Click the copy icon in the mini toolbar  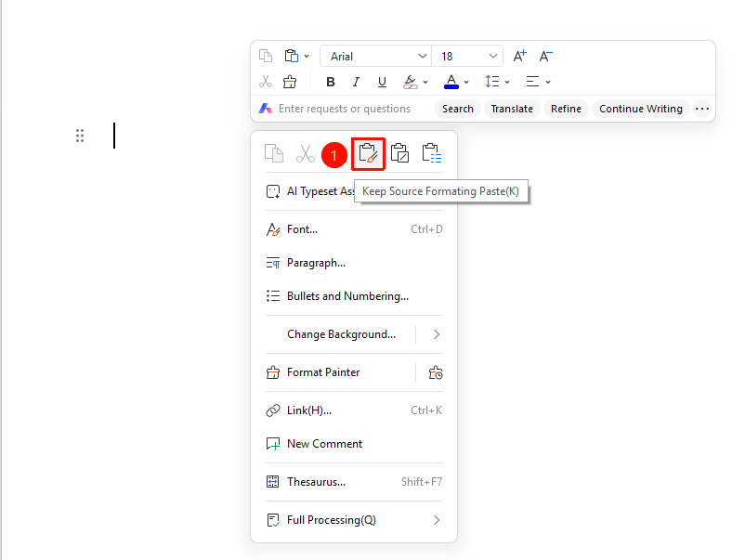point(266,56)
